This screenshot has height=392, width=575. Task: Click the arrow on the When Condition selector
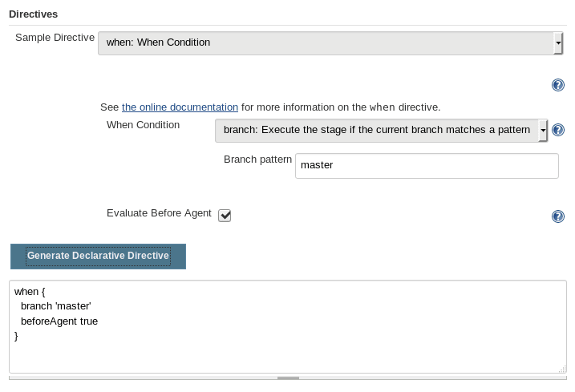(543, 130)
